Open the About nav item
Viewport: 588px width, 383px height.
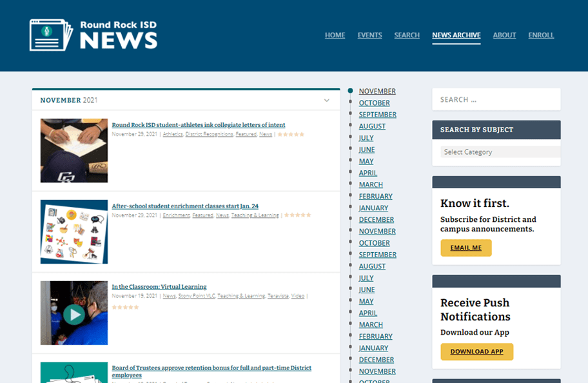pyautogui.click(x=504, y=35)
